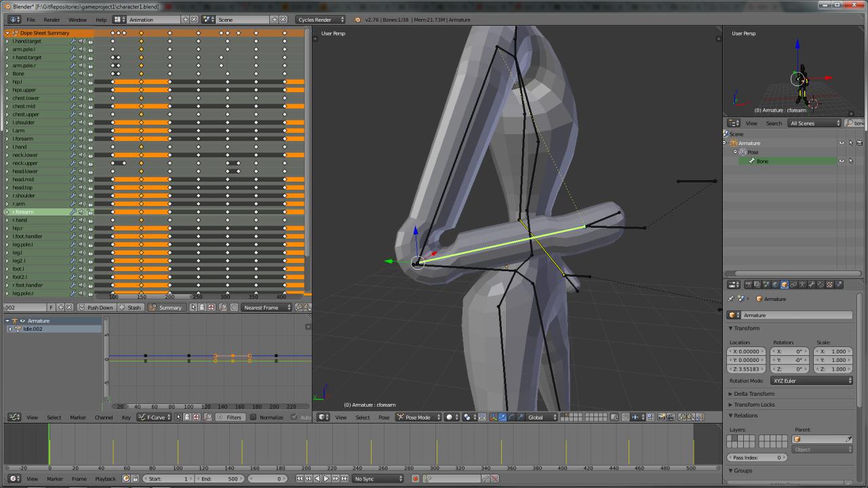
Task: Open the Nearest Frame snapping dropdown
Action: pos(266,307)
